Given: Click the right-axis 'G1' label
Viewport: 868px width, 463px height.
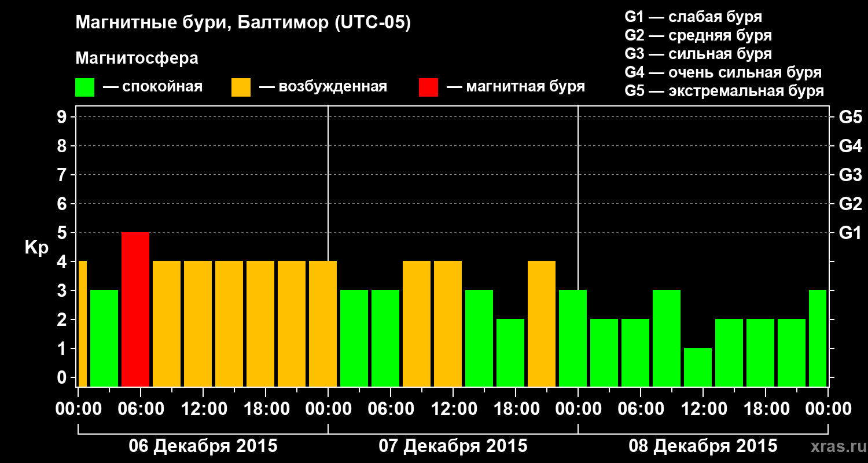Looking at the screenshot, I should 850,233.
